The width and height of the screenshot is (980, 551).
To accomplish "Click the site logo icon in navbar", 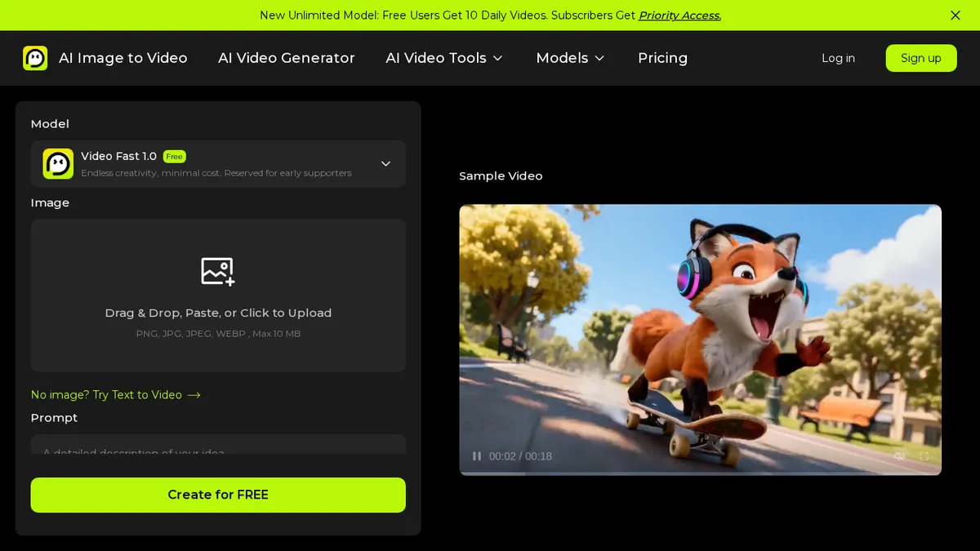I will [35, 58].
